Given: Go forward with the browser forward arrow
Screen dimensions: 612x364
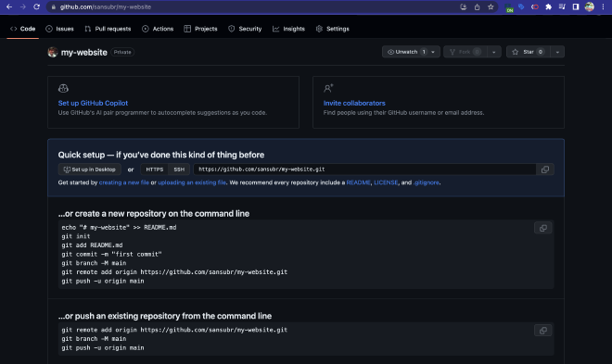Looking at the screenshot, I should 22,6.
